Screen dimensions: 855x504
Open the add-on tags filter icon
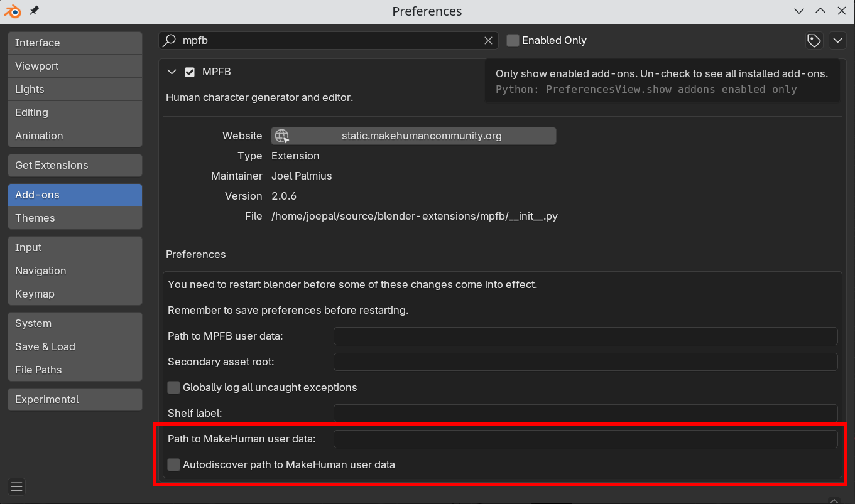pos(814,40)
